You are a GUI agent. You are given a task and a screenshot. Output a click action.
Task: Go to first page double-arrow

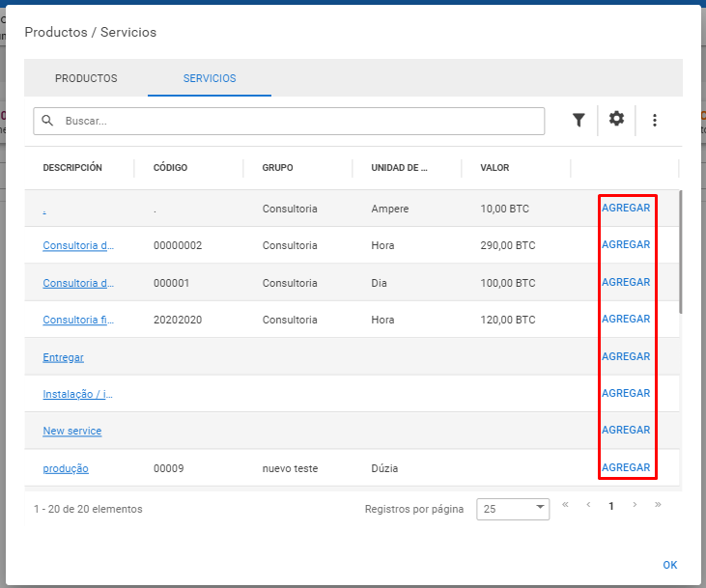(x=565, y=505)
